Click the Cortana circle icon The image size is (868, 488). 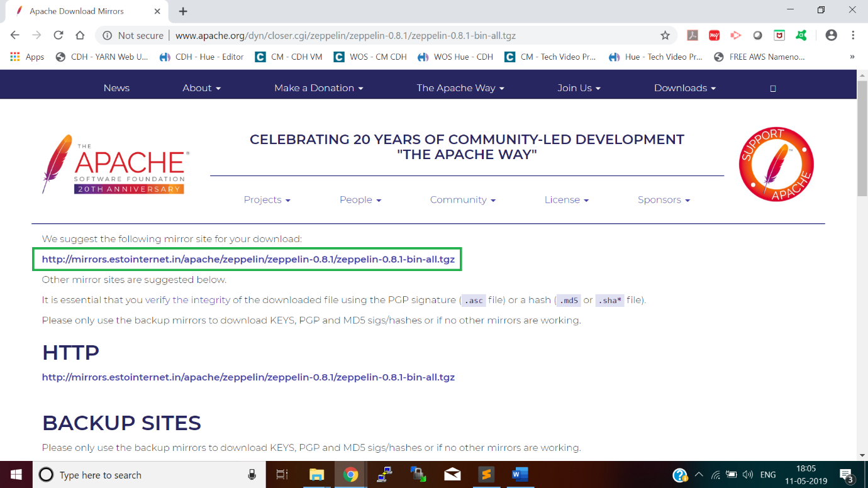tap(46, 475)
